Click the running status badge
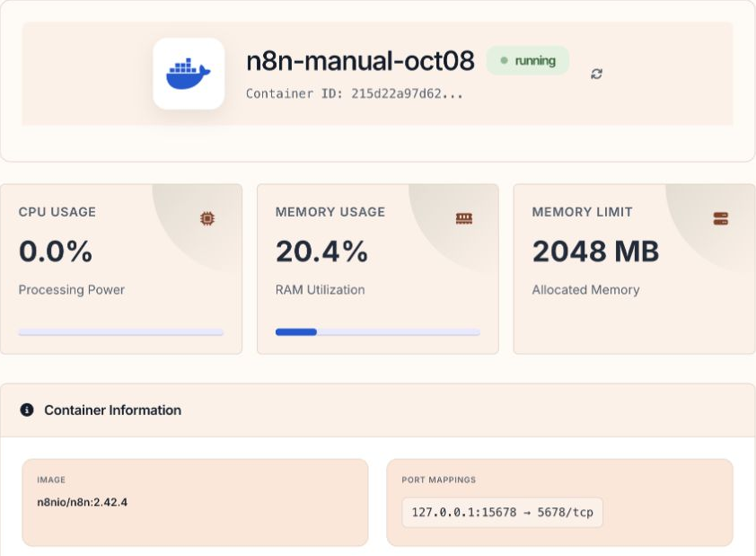Viewport: 756px width, 556px height. (527, 61)
